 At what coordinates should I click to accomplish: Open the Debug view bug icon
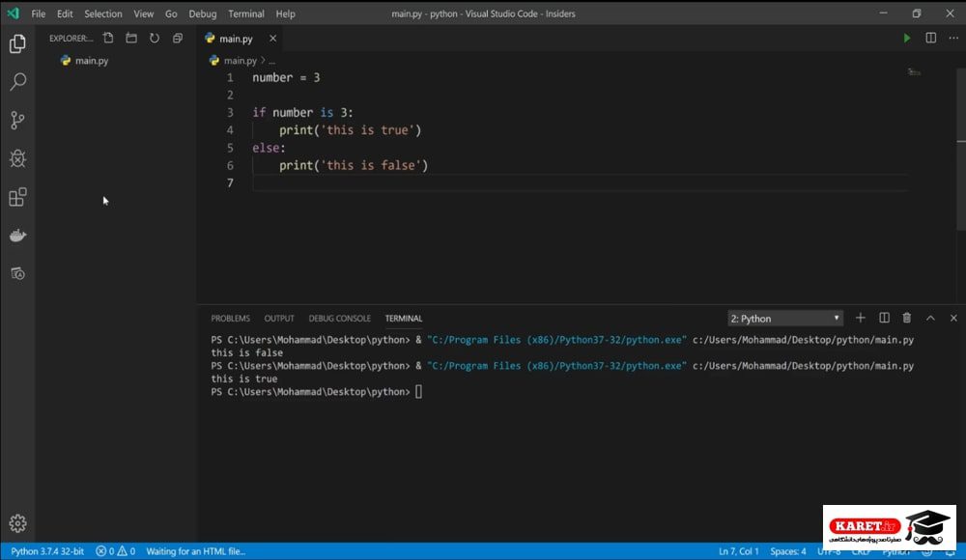(x=17, y=159)
